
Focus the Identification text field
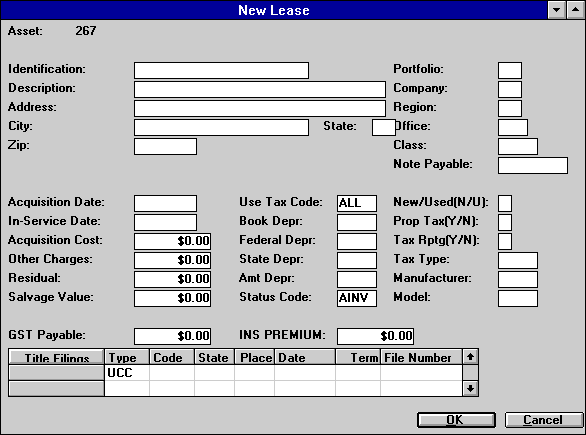pos(221,71)
